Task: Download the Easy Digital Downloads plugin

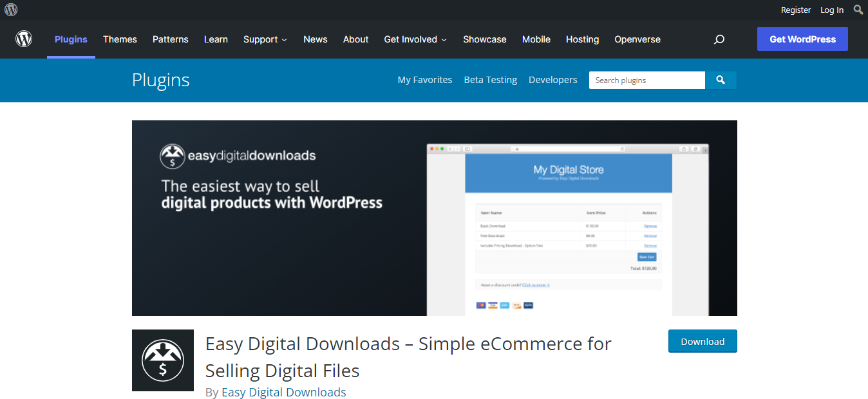Action: (x=703, y=341)
